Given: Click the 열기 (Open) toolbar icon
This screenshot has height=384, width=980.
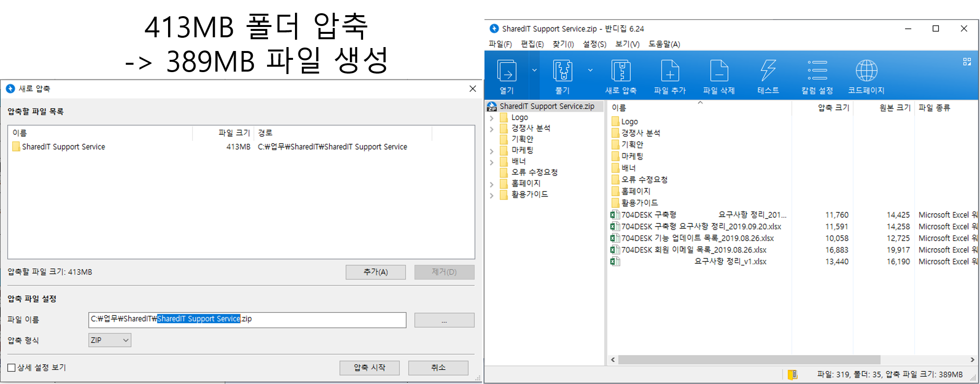Looking at the screenshot, I should (506, 71).
